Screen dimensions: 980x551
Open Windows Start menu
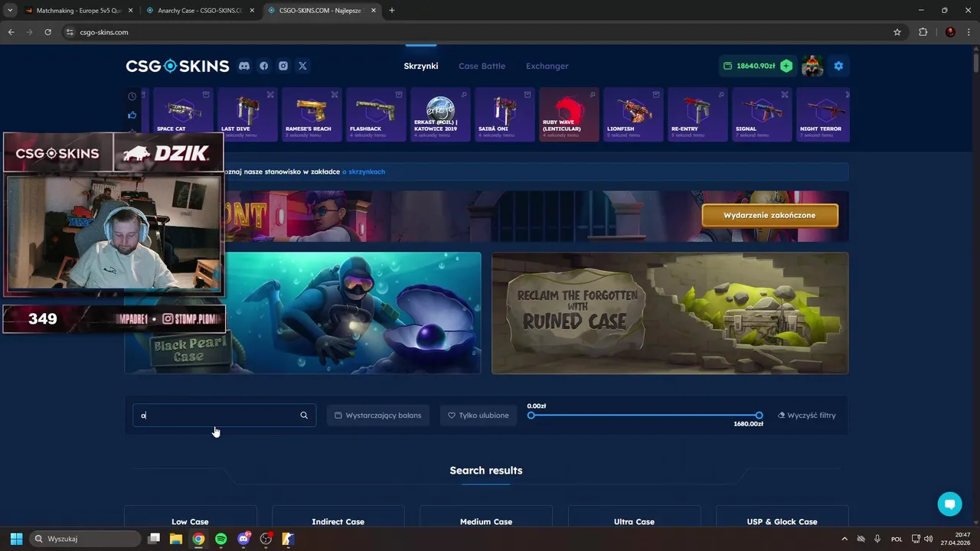point(16,539)
